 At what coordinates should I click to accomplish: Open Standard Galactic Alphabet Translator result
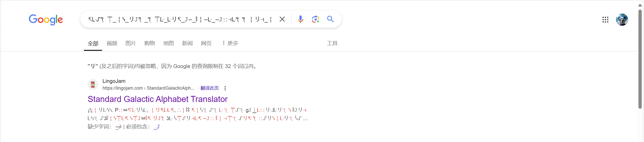(157, 99)
